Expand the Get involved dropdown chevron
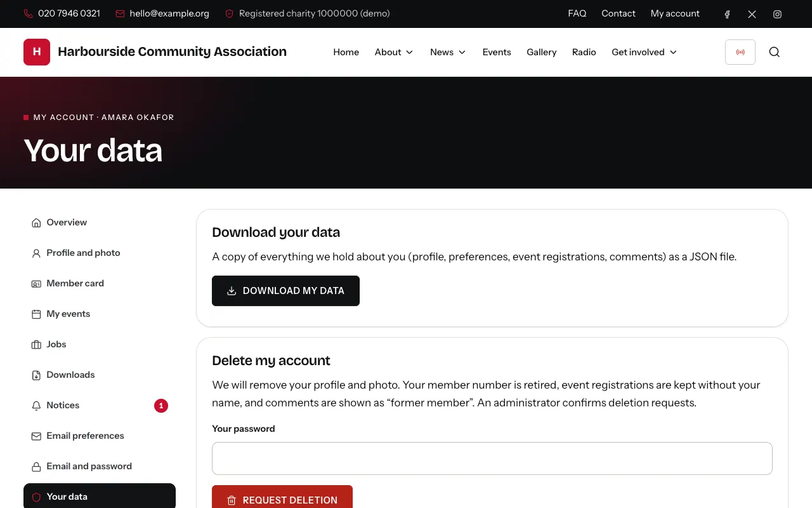 pyautogui.click(x=673, y=52)
